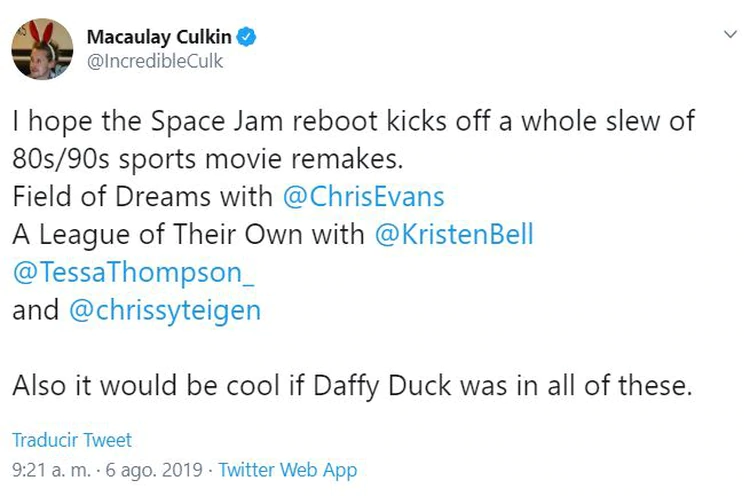Click the 'Field of Dreams with' text
The width and height of the screenshot is (750, 496).
[x=142, y=197]
